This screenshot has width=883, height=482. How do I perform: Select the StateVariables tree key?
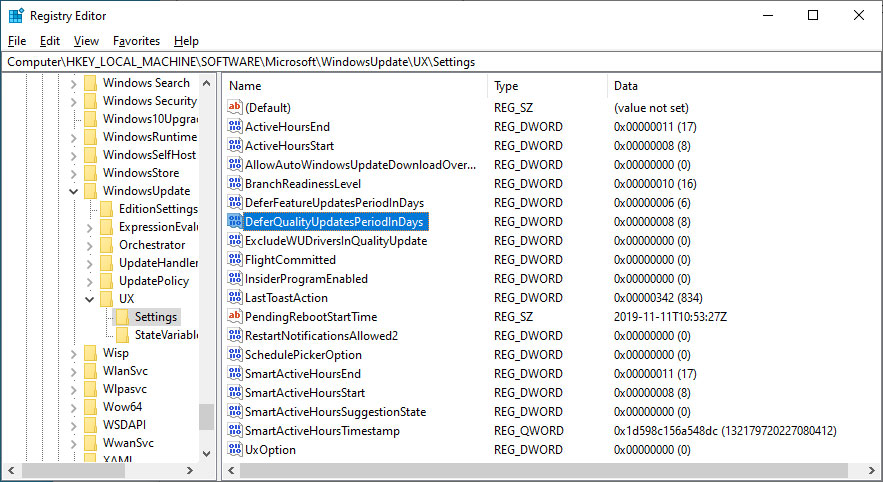(x=166, y=335)
